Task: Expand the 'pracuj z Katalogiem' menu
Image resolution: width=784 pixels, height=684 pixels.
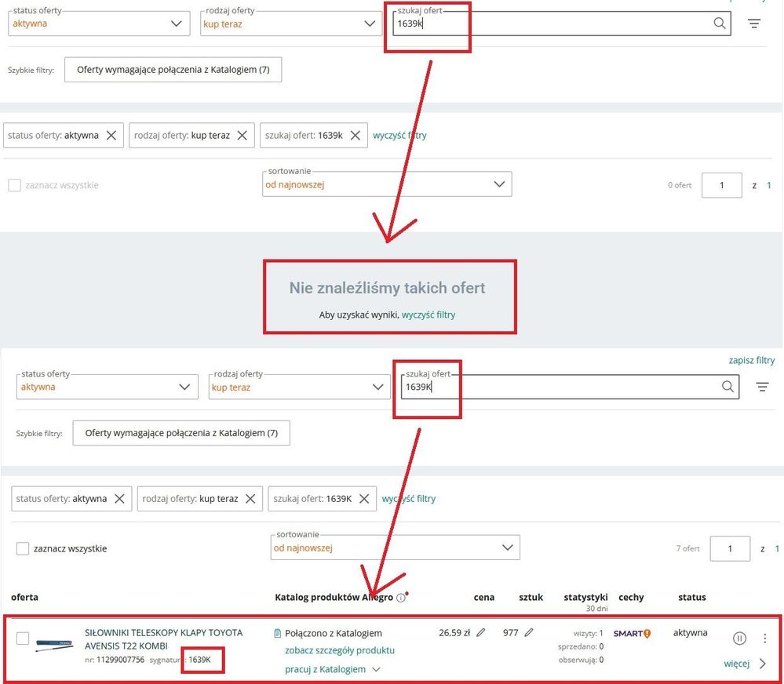Action: [333, 670]
